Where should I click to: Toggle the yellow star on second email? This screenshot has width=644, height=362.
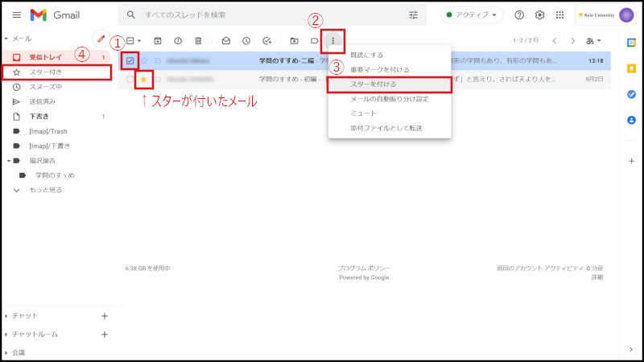point(144,80)
